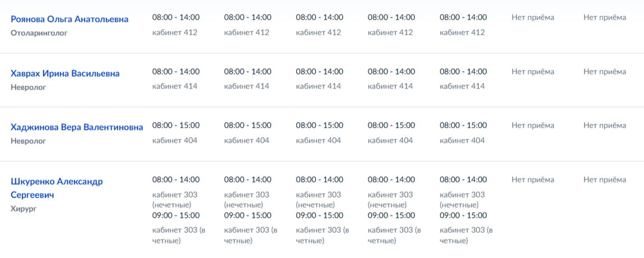The height and width of the screenshot is (258, 644).
Task: Click Роянова's last кабинет 412 entry
Action: point(462,32)
